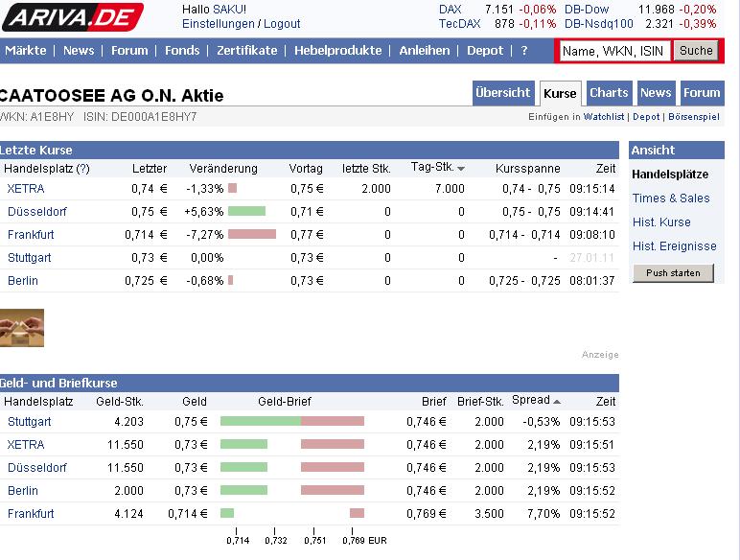Viewport: 740px width, 560px height.
Task: Switch to the Übersicht tab
Action: click(502, 93)
